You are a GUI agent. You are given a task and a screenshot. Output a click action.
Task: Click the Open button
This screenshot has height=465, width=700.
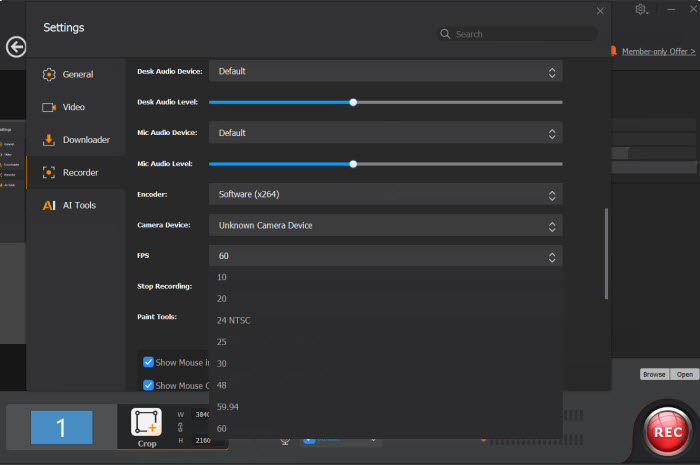684,374
